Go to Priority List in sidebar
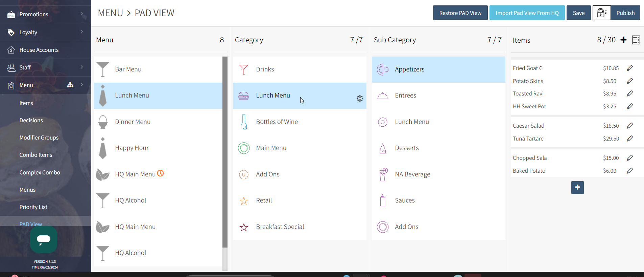644x277 pixels. [x=33, y=207]
